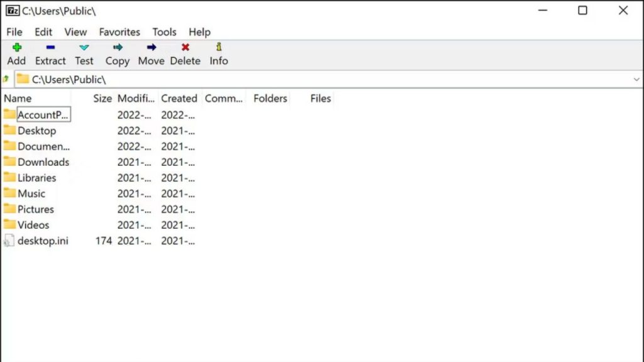This screenshot has height=362, width=644.
Task: Open the File menu
Action: 14,32
